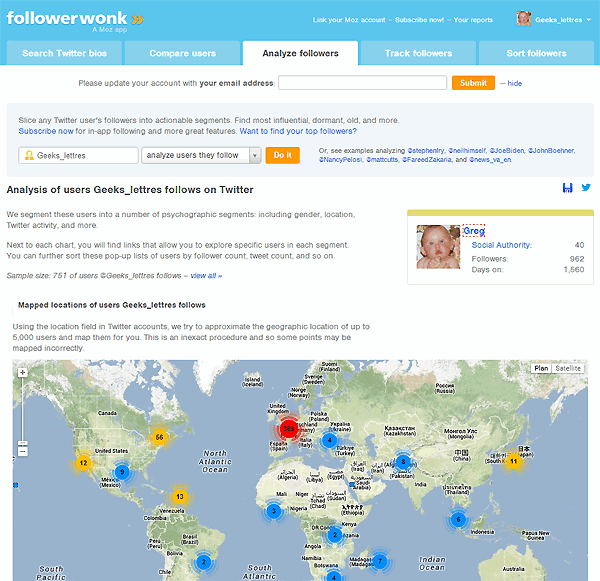Open the @NancyPelosi example
Screen dimensions: 600x581
tap(341, 160)
